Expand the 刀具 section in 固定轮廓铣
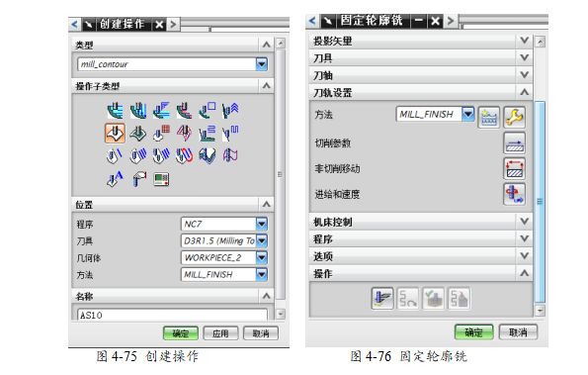The width and height of the screenshot is (588, 375). (x=524, y=57)
